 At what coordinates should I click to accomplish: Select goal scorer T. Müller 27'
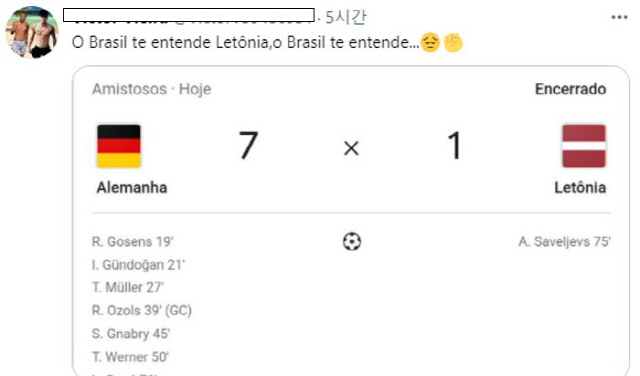coord(128,287)
